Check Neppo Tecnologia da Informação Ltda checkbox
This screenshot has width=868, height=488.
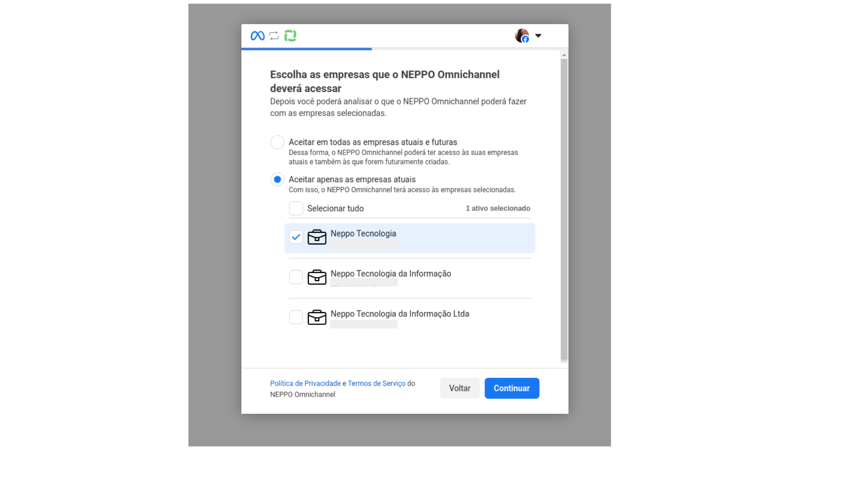(296, 317)
